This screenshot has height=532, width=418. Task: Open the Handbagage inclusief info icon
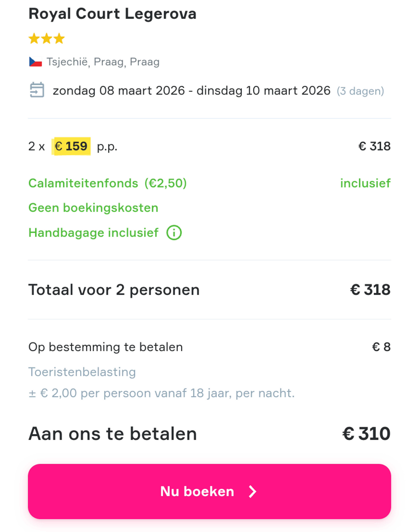[174, 233]
